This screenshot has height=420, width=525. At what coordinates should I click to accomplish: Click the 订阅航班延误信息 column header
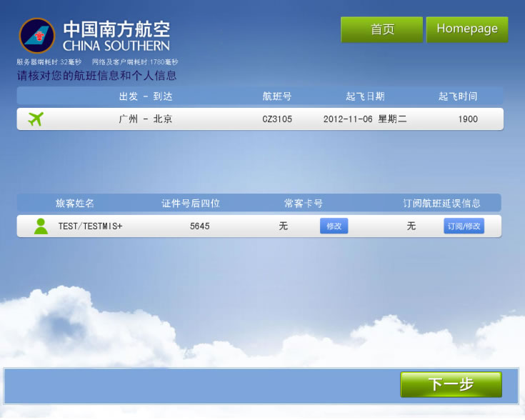(x=441, y=204)
